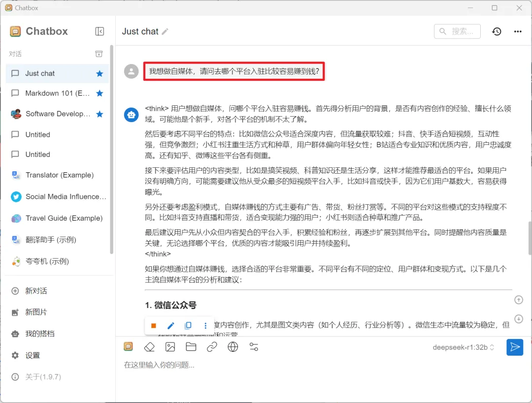
Task: Unstar the Just chat conversation
Action: pos(100,73)
